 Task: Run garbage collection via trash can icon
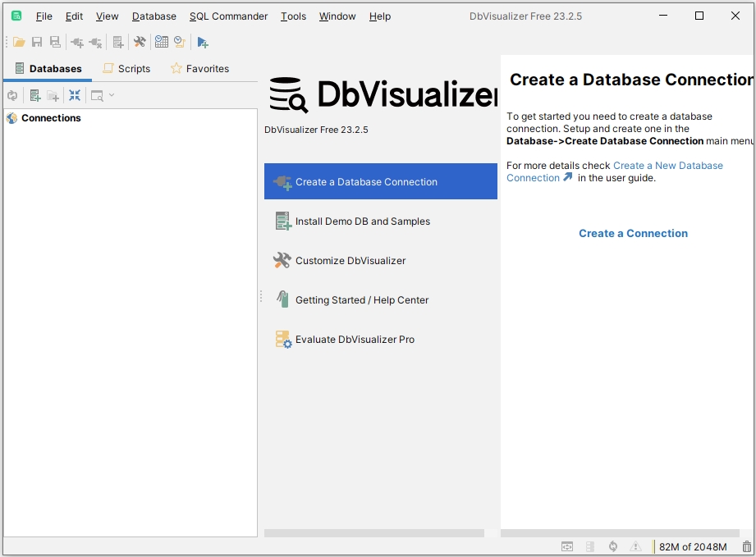pyautogui.click(x=746, y=546)
